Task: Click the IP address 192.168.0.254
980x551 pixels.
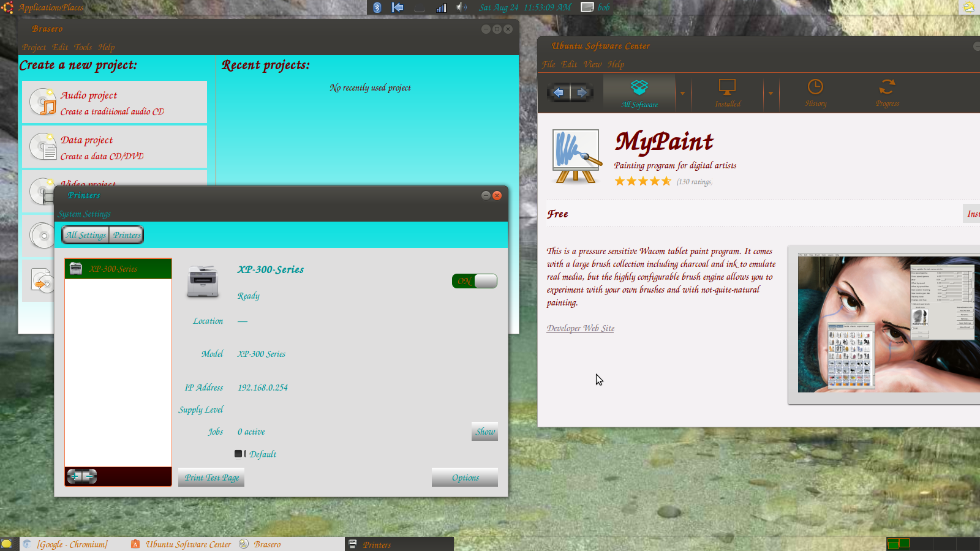Action: (263, 388)
